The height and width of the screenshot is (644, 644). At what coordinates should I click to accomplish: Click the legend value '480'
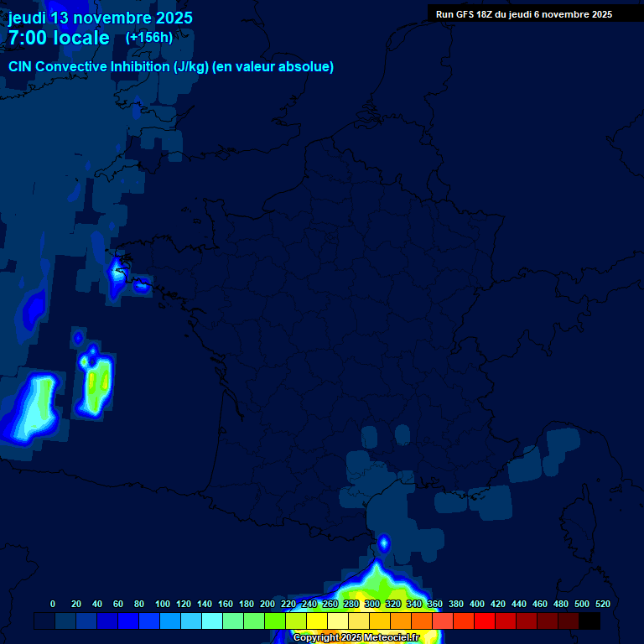point(561,604)
